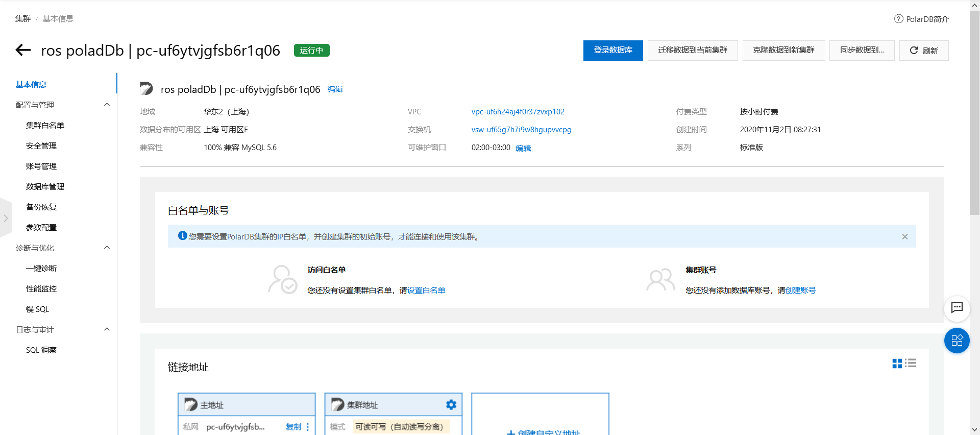Screen dimensions: 980x435
Task: Open the PolarDB简介 help icon
Action: click(898, 19)
